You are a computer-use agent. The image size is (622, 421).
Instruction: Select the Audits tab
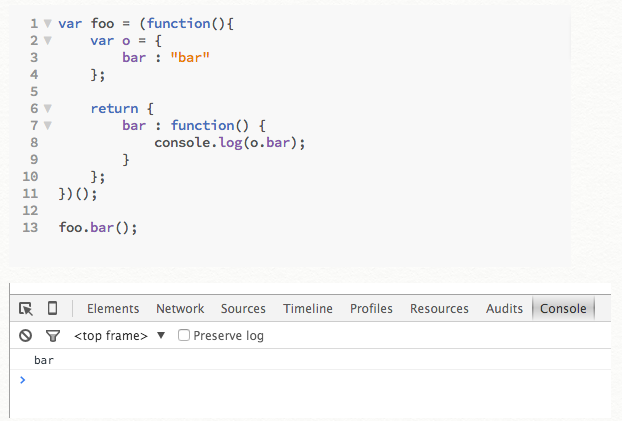click(x=504, y=308)
